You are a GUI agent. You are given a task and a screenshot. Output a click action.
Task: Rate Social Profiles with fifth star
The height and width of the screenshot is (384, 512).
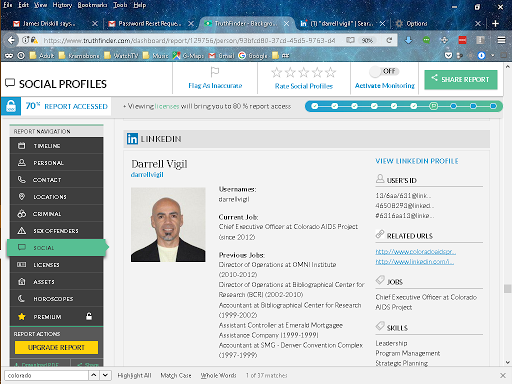331,72
